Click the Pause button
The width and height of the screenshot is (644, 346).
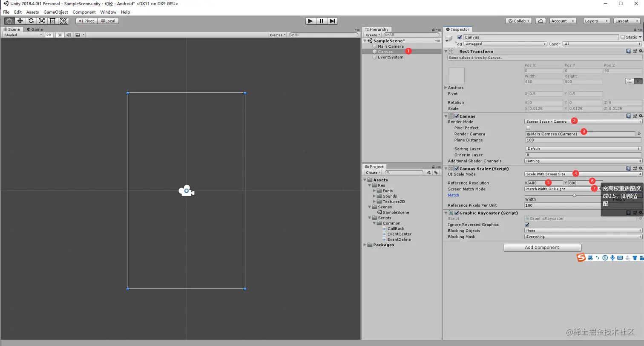[x=322, y=21]
